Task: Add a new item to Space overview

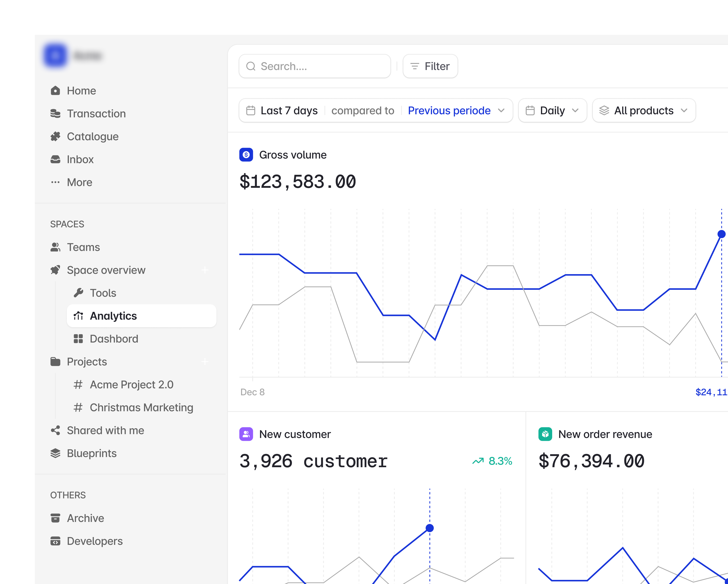Action: point(205,270)
